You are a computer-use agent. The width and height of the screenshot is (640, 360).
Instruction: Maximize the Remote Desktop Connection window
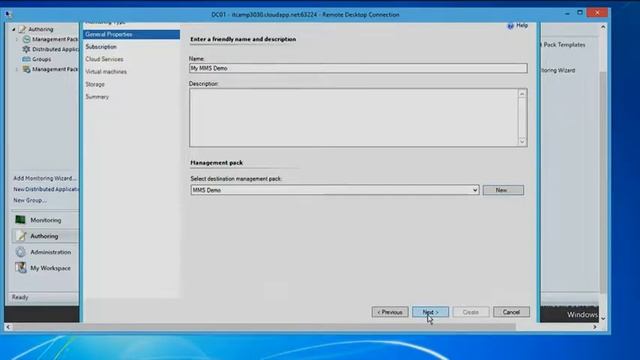click(580, 13)
